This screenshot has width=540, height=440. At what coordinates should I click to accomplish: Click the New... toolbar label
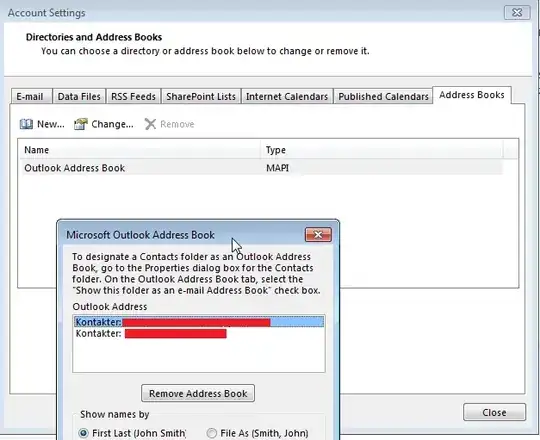[x=51, y=124]
